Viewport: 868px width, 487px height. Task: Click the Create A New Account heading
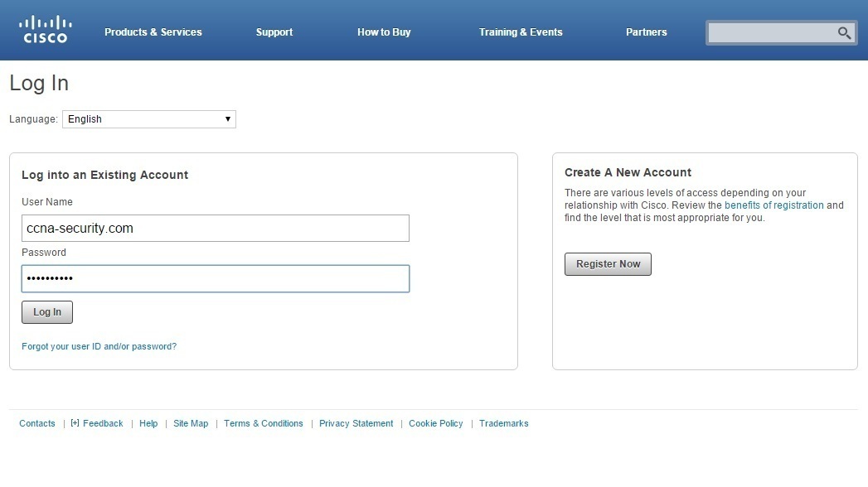pos(628,172)
